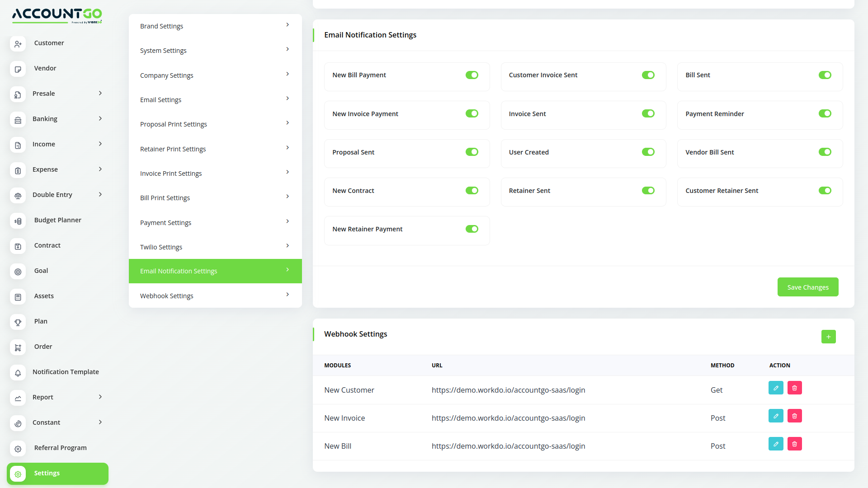Toggle off the Payment Reminder notification

[x=825, y=113]
